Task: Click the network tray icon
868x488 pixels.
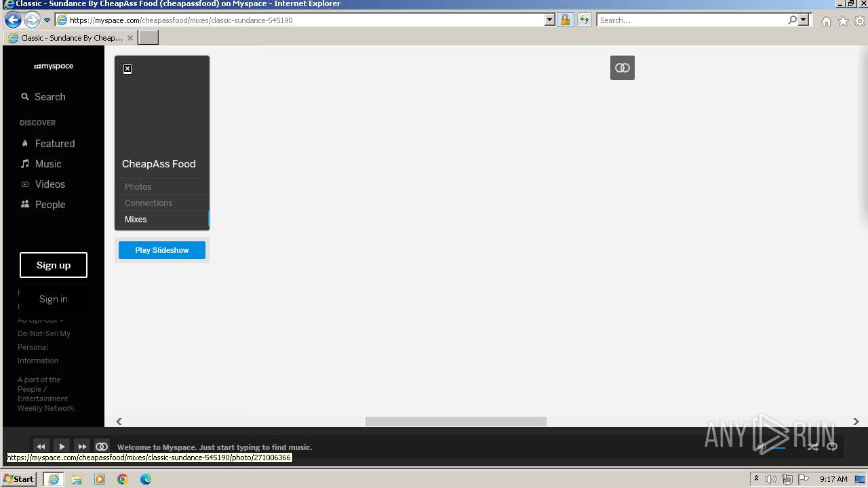Action: (x=787, y=479)
